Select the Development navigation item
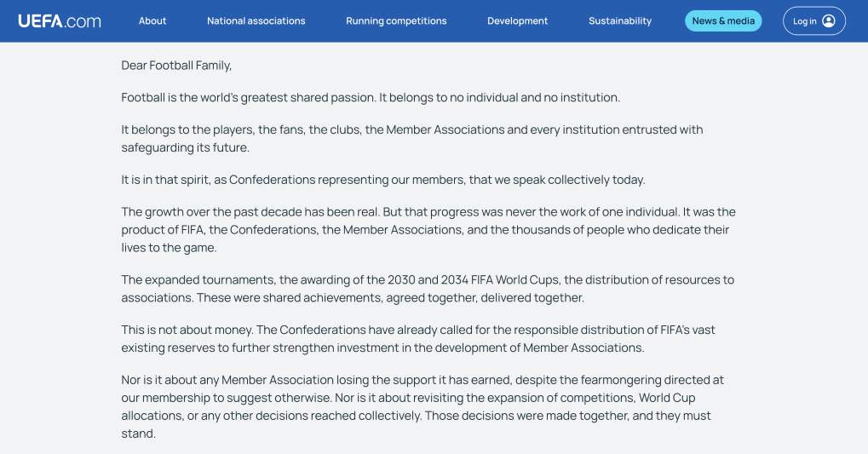868x454 pixels. pyautogui.click(x=518, y=21)
